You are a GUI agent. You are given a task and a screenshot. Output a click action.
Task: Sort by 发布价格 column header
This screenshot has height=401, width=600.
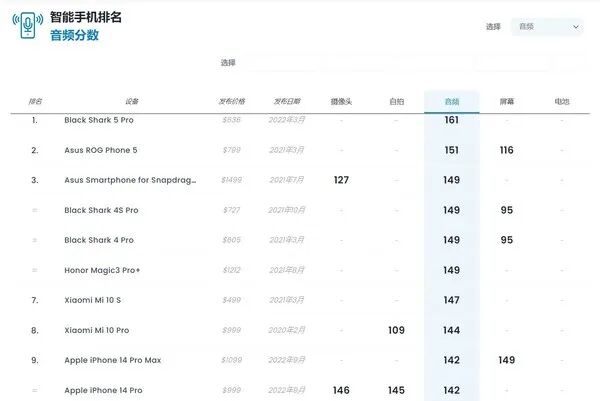232,101
